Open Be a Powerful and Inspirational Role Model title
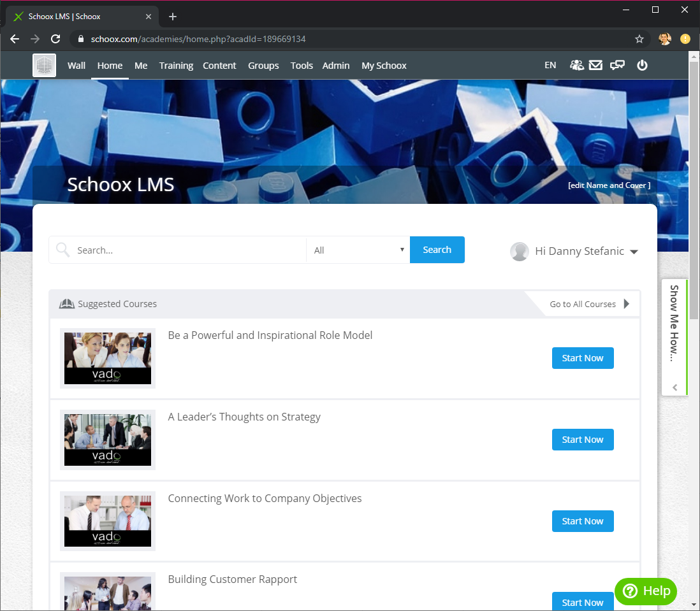700x611 pixels. 270,335
